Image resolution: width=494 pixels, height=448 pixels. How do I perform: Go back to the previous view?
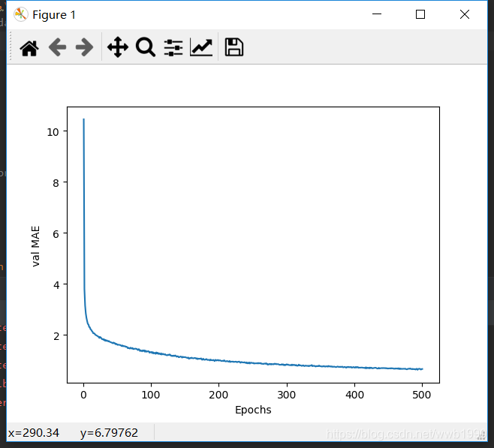[57, 47]
